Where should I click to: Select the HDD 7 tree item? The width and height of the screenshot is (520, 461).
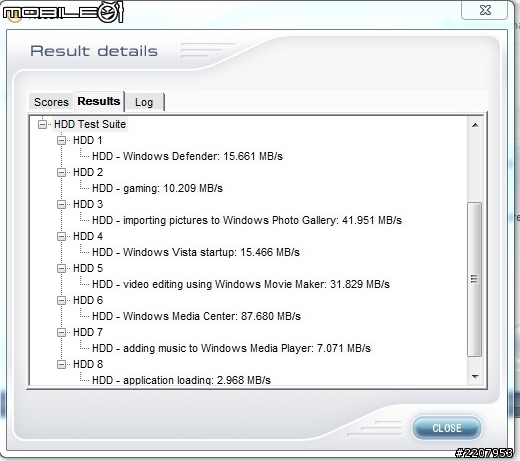pos(88,332)
